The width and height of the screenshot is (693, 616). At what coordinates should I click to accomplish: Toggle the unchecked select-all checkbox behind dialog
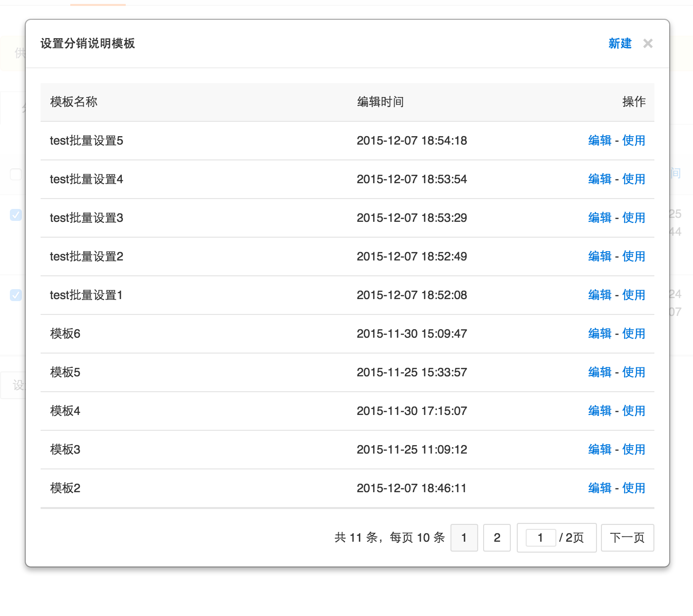[16, 174]
